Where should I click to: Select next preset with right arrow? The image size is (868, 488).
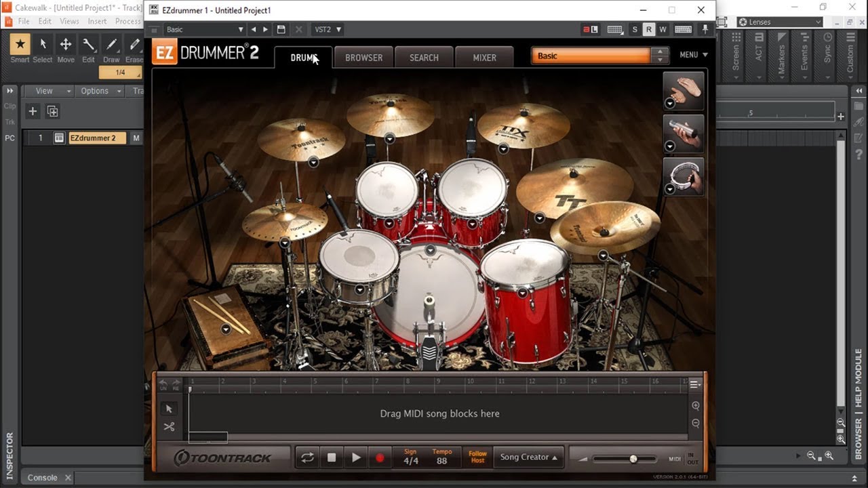click(x=265, y=29)
